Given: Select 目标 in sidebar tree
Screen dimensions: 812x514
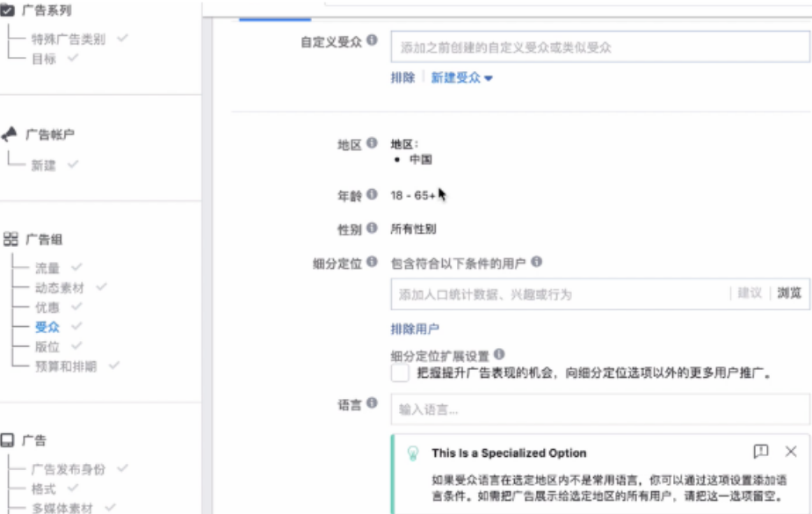Looking at the screenshot, I should pos(44,59).
